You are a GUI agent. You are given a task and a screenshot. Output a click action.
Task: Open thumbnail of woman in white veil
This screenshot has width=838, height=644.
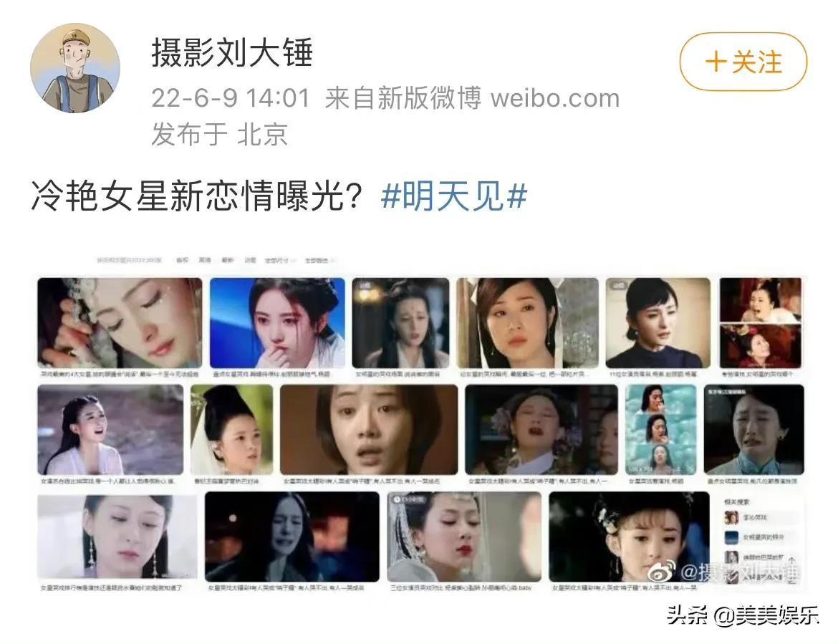pyautogui.click(x=232, y=430)
